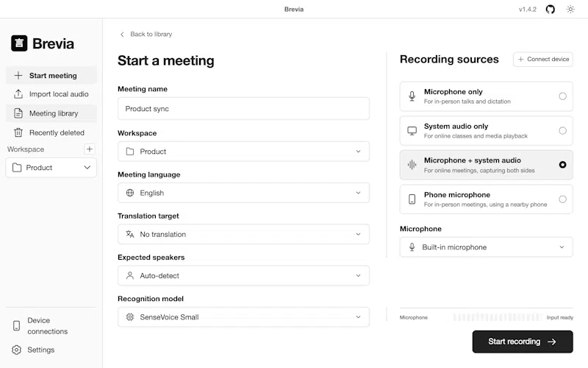Image resolution: width=588 pixels, height=368 pixels.
Task: Click the Meeting name input field
Action: (243, 108)
